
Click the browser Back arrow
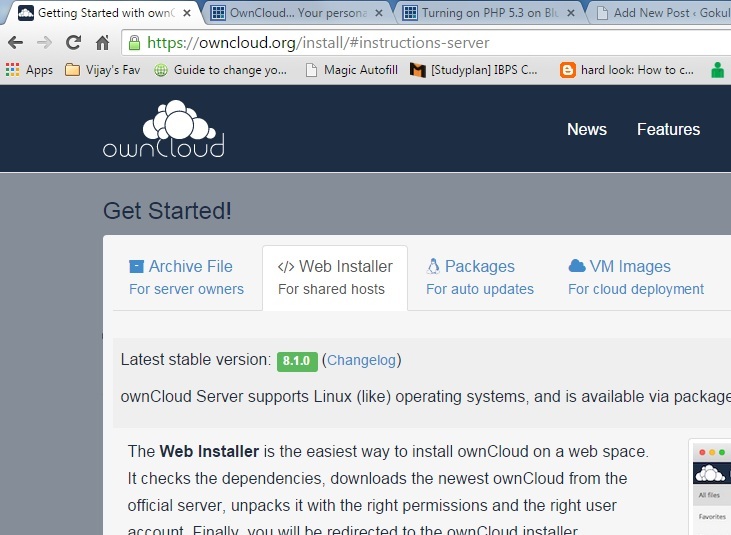(x=15, y=43)
